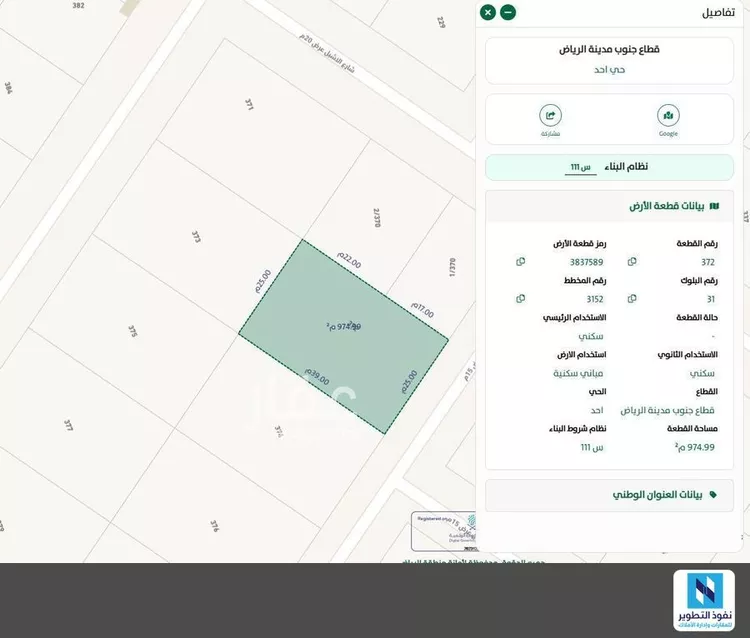The width and height of the screenshot is (750, 638).
Task: Open building code س 111 link
Action: coord(581,167)
